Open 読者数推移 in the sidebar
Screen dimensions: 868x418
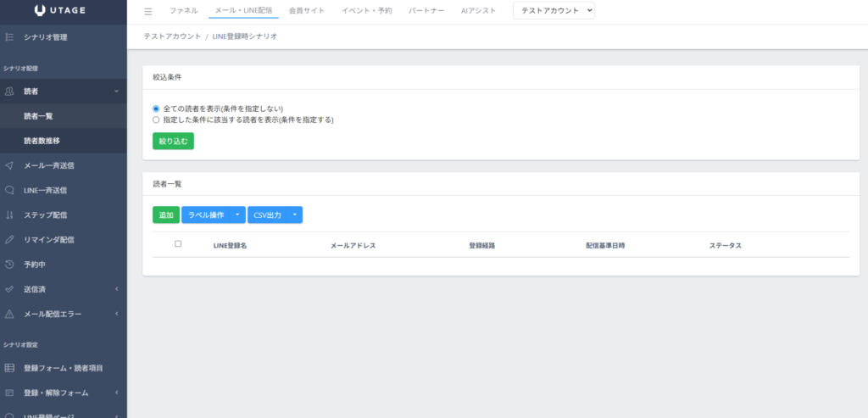click(42, 141)
